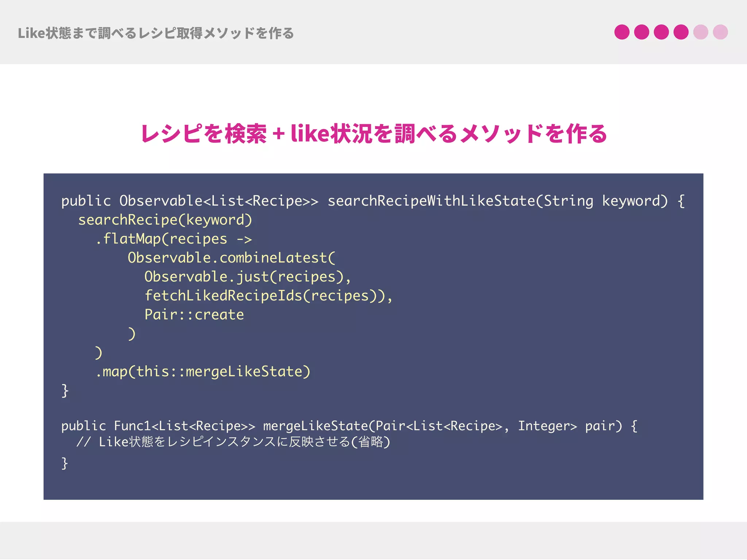Click the pink heading 'レシピを検索 + like状況を調べるメソッドを作る'
Image resolution: width=747 pixels, height=560 pixels.
(374, 133)
